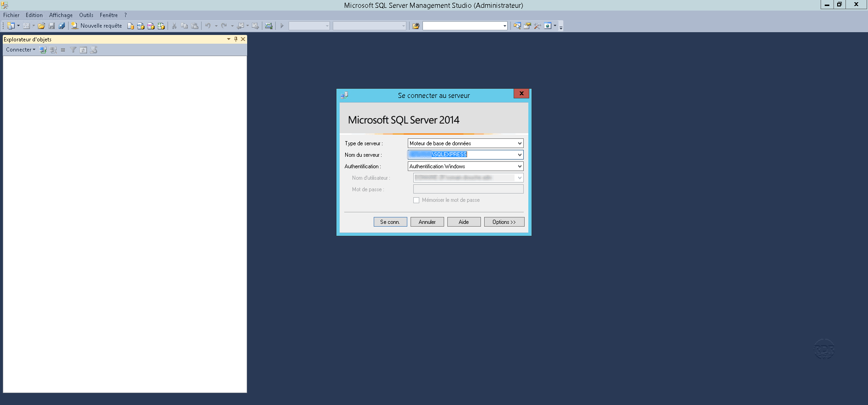Click the Activity Monitor chart icon

tap(269, 26)
